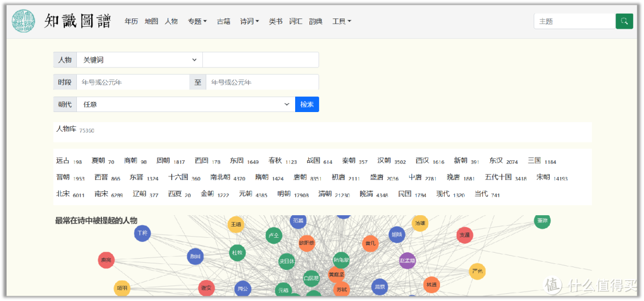Click the purple 赵孟頫 node
The height and width of the screenshot is (301, 644).
coord(407,260)
